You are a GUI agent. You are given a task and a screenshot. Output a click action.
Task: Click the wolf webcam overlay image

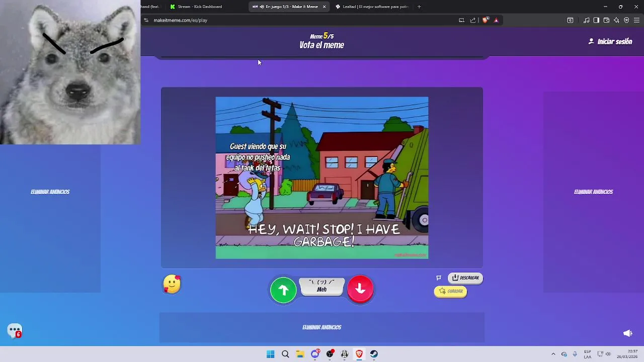(70, 72)
